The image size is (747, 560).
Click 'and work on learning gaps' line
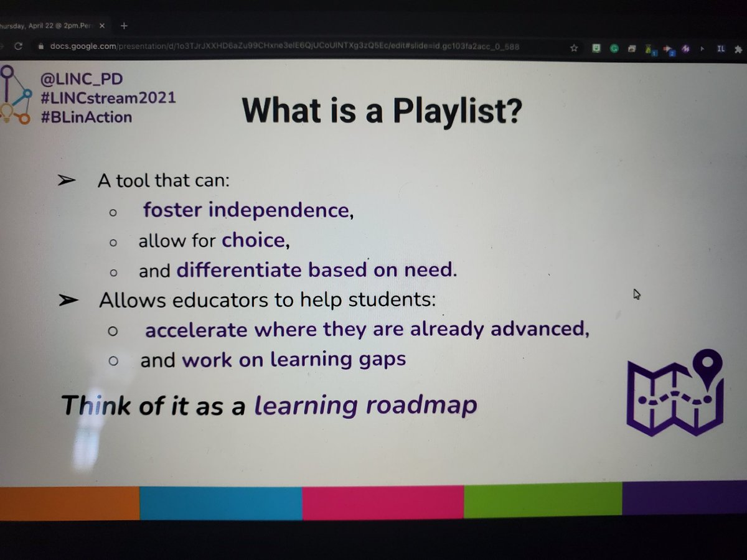click(273, 360)
